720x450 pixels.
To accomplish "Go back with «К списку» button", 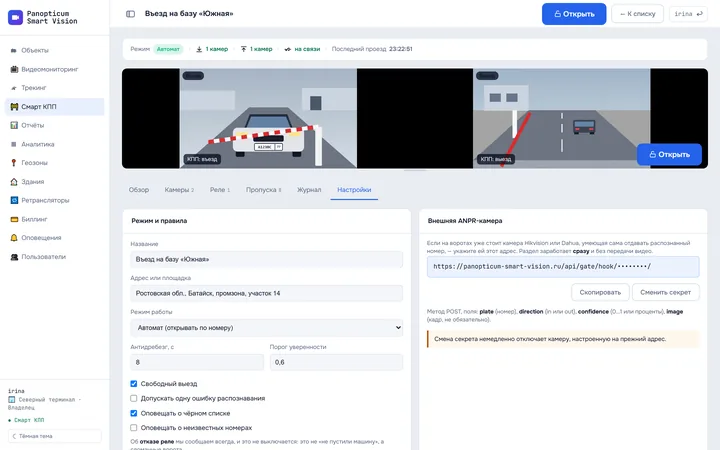I will (637, 14).
